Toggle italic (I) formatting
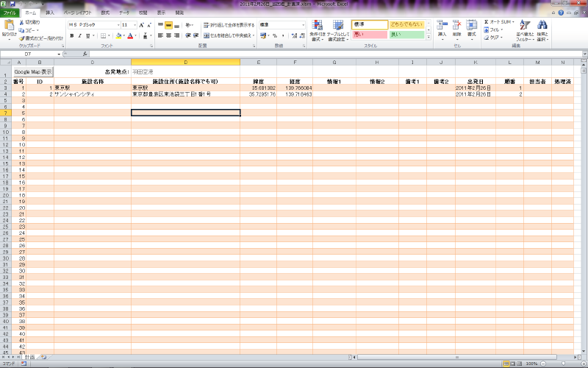The image size is (588, 368). coord(81,35)
